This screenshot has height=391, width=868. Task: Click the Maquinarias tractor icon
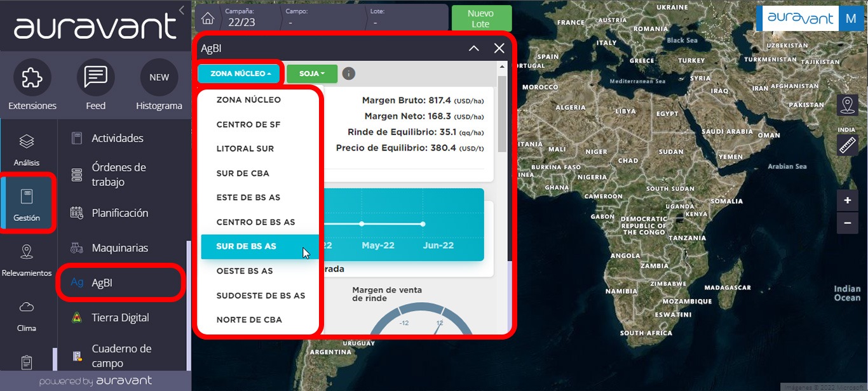click(77, 248)
